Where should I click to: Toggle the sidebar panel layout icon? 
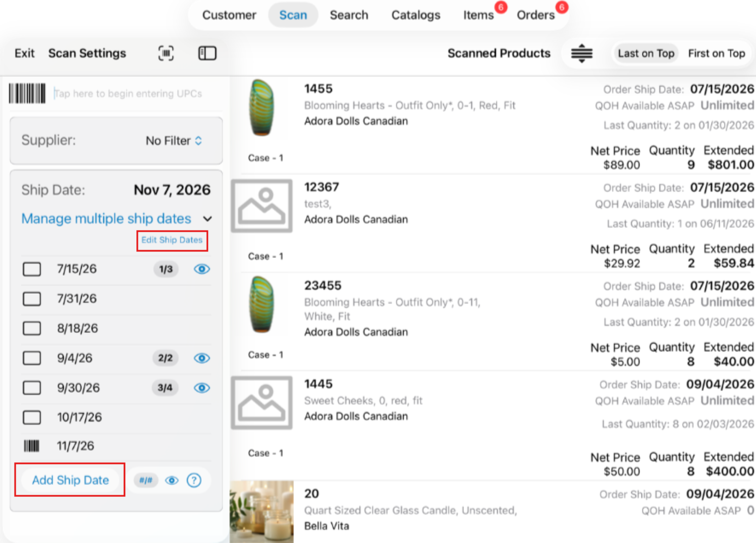(x=207, y=53)
